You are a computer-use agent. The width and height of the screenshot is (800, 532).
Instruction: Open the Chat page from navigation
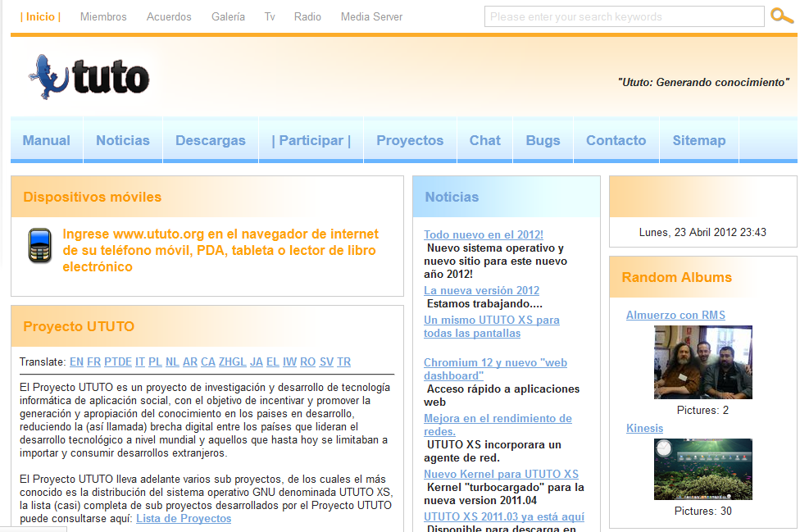point(484,139)
